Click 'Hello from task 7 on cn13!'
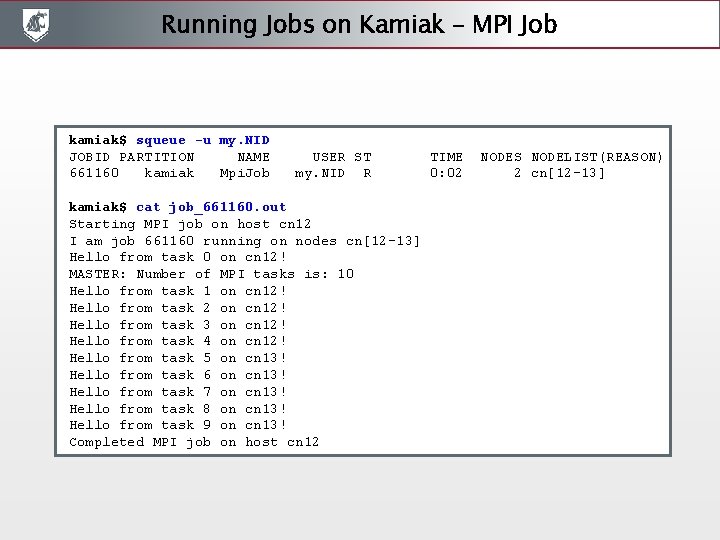This screenshot has width=720, height=540. pyautogui.click(x=178, y=392)
